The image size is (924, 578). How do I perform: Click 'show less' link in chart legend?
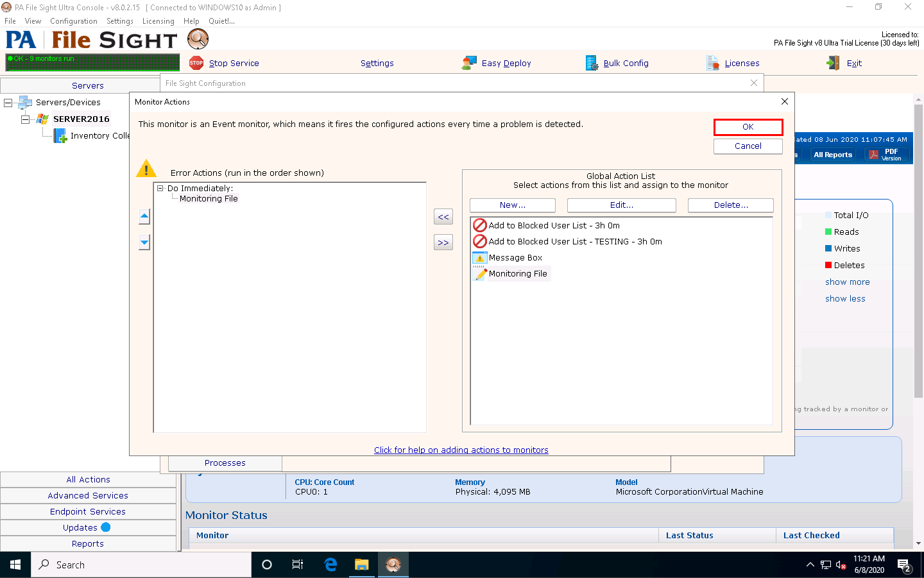pyautogui.click(x=845, y=299)
